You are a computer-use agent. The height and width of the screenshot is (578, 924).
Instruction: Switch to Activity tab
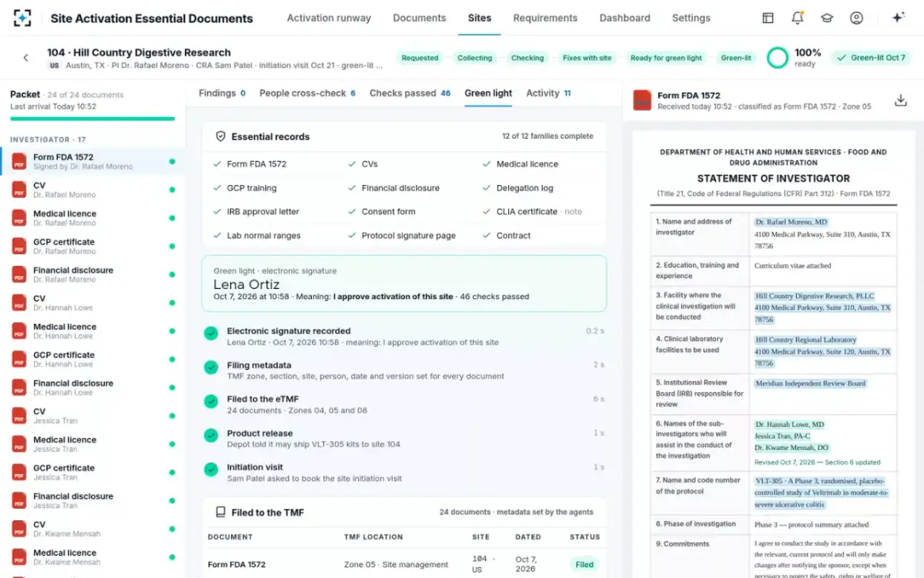(x=548, y=93)
